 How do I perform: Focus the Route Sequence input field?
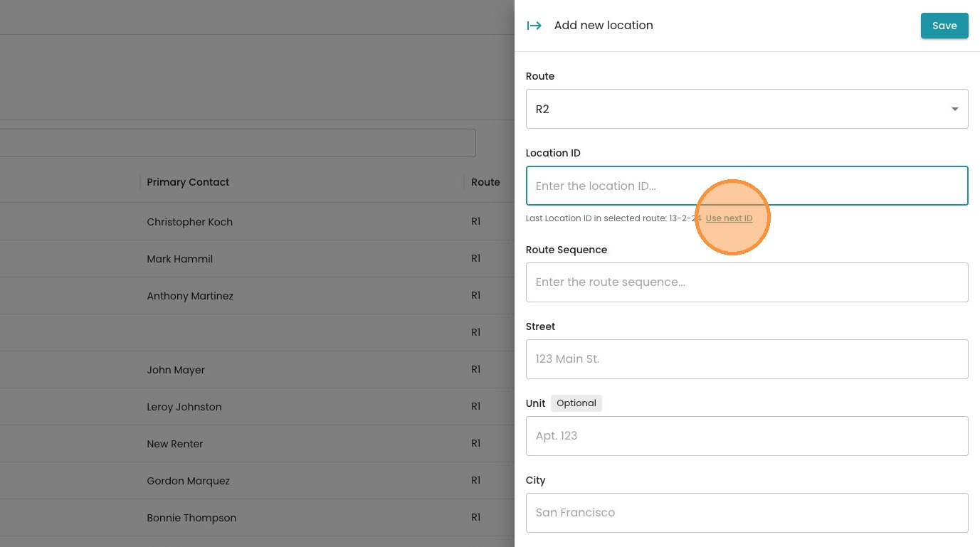[x=747, y=282]
